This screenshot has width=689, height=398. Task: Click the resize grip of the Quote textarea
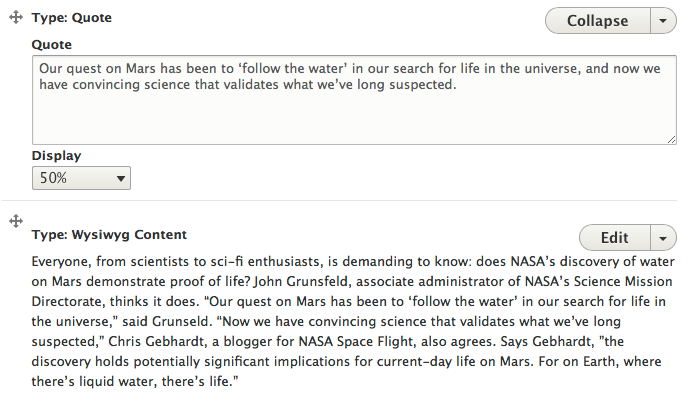click(671, 140)
